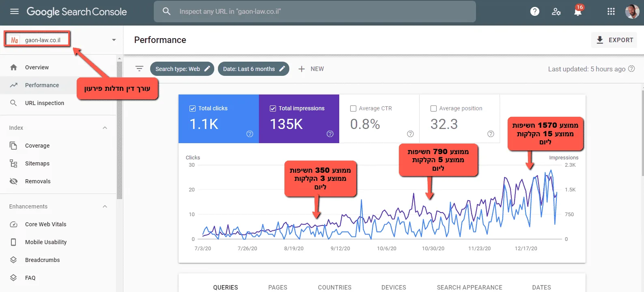Viewport: 644px width, 292px height.
Task: Add a NEW filter
Action: click(x=311, y=69)
